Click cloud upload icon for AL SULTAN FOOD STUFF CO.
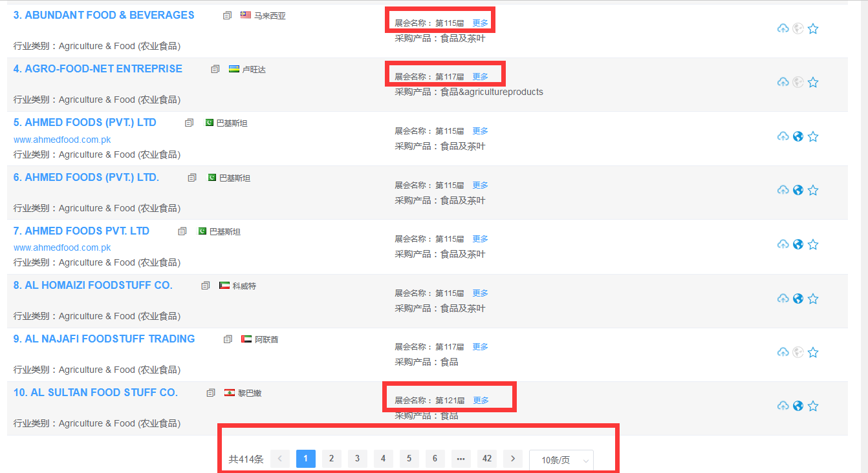The height and width of the screenshot is (473, 868). (783, 406)
